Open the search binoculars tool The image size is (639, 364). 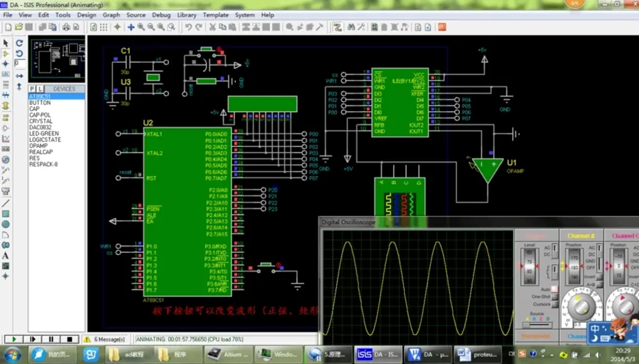pyautogui.click(x=351, y=27)
